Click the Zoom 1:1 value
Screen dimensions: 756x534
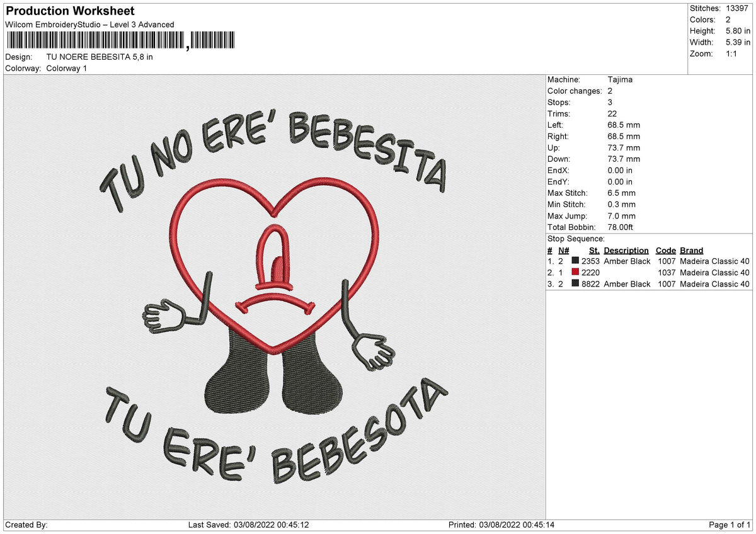point(731,54)
